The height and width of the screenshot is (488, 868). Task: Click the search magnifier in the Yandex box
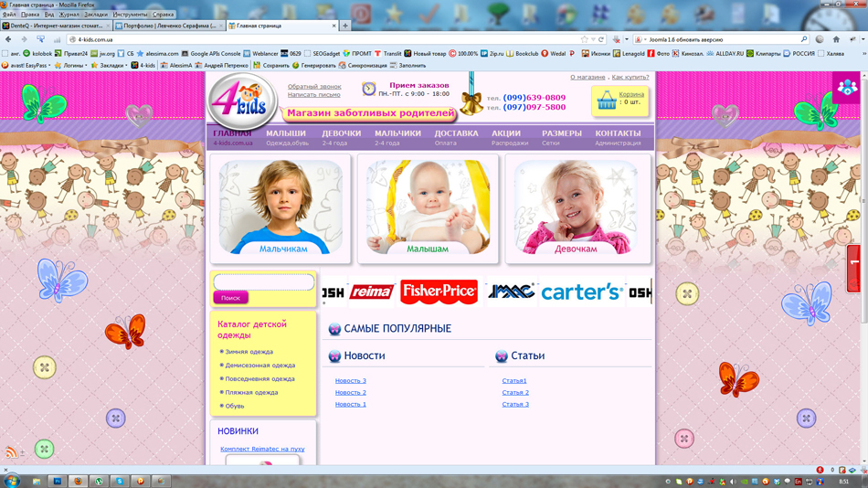pos(804,39)
